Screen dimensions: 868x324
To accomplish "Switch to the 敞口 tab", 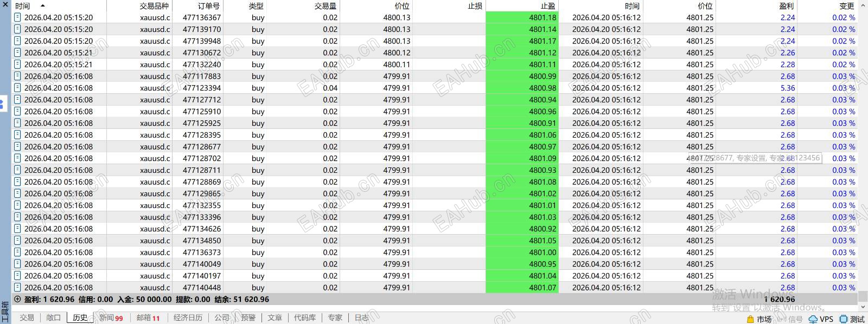I will coord(53,317).
